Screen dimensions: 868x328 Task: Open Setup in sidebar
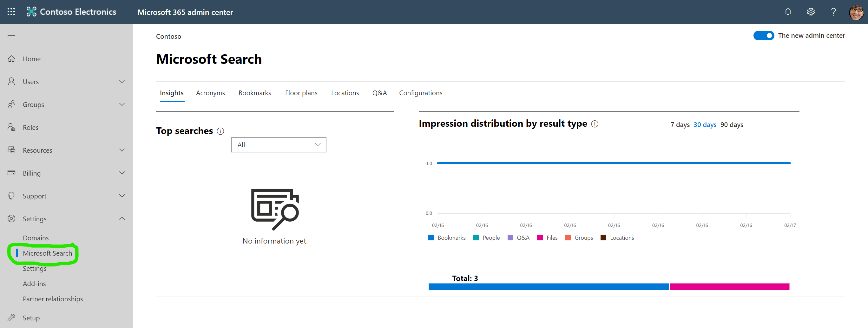click(x=31, y=318)
